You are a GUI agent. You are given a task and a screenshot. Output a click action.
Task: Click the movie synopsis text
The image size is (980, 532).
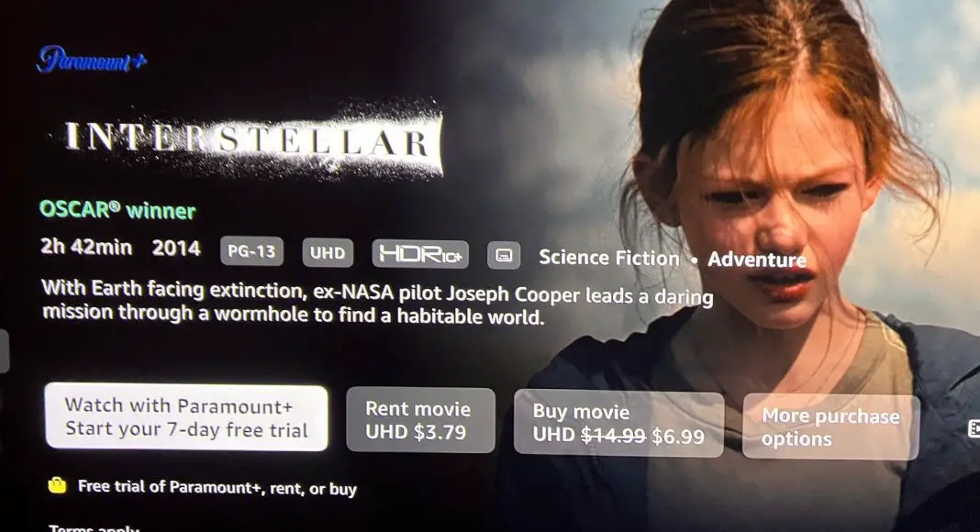(x=377, y=303)
